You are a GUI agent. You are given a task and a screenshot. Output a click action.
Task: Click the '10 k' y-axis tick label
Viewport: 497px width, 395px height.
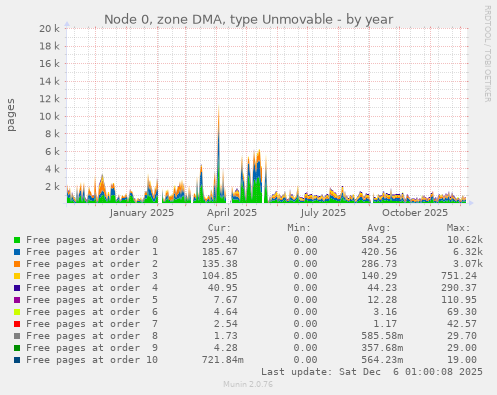[49, 116]
